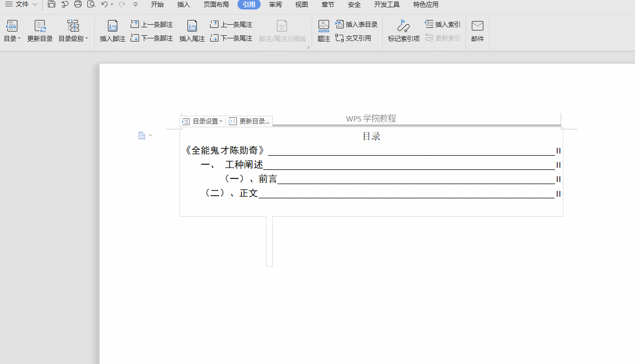The width and height of the screenshot is (635, 364).
Task: Click the Redo arrow icon
Action: 122,5
